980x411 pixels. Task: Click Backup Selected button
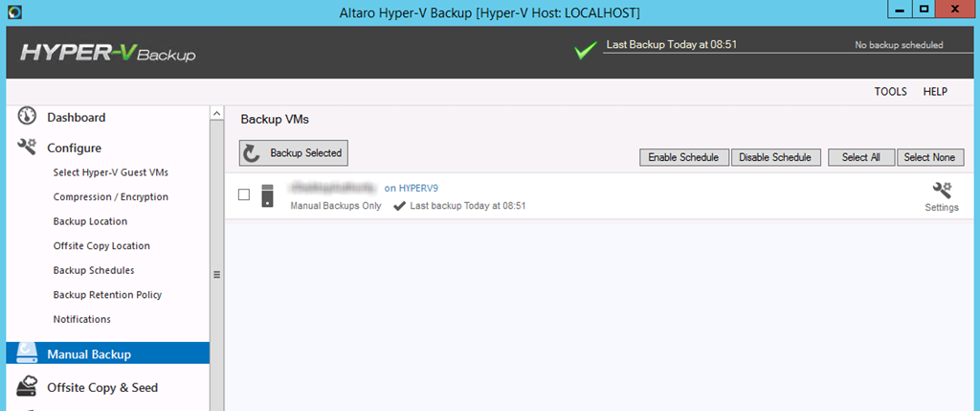coord(294,153)
